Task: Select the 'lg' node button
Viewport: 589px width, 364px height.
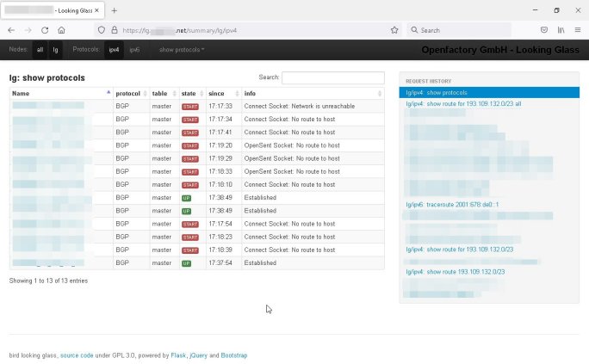Action: click(x=55, y=50)
